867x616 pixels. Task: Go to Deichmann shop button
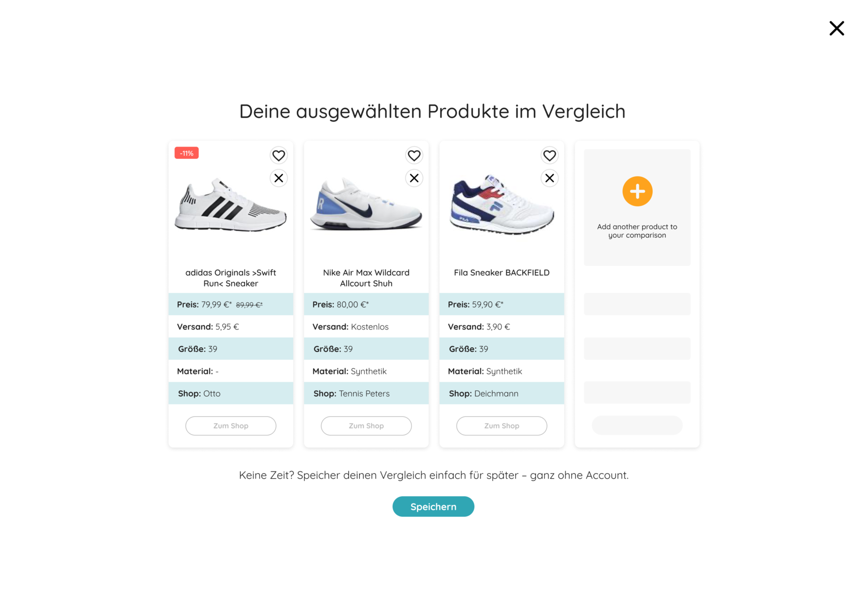pos(502,426)
